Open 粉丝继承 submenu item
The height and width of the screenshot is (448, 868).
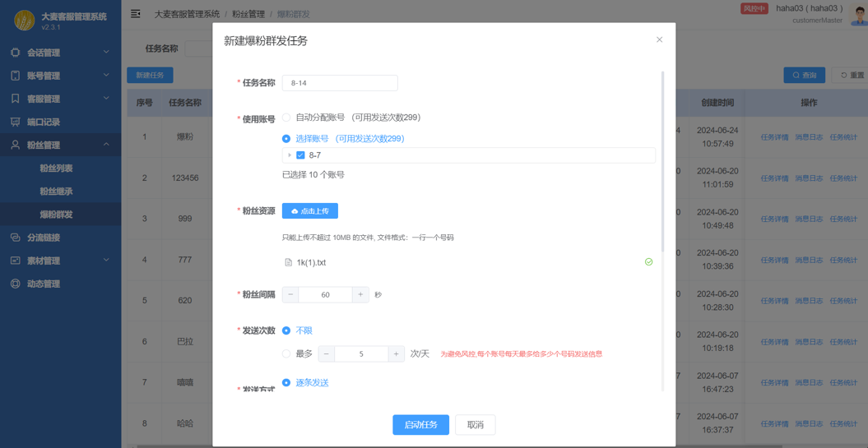pyautogui.click(x=56, y=192)
